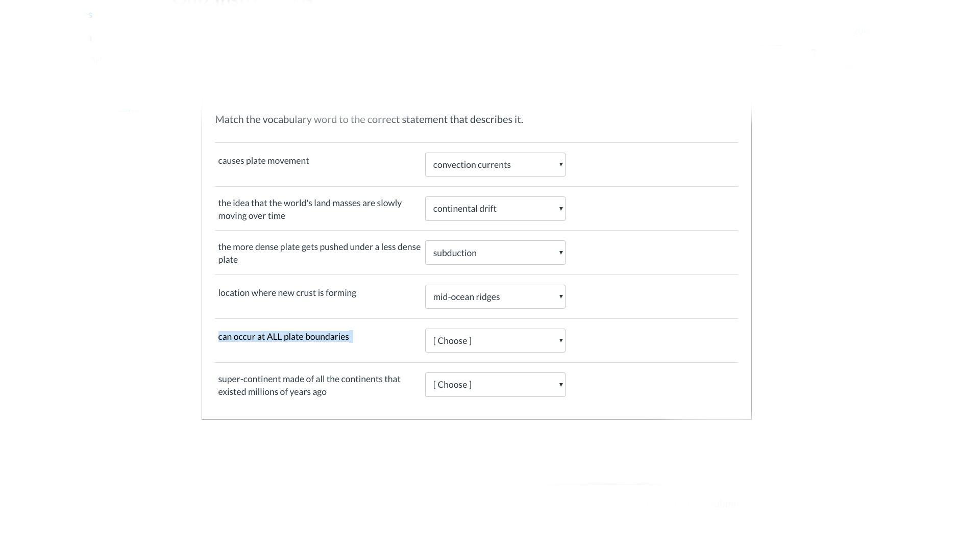Open the dropdown for 'can occur at ALL plate boundaries'
The image size is (980, 551).
pyautogui.click(x=495, y=341)
